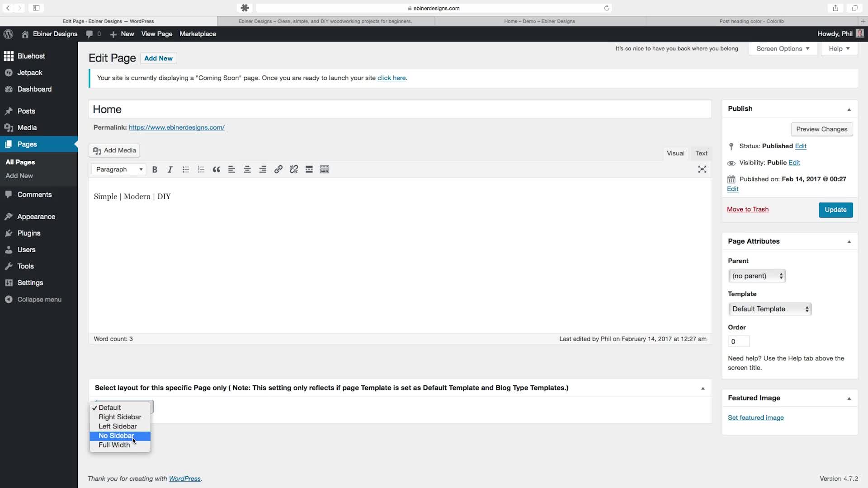Screen dimensions: 868x488
Task: Insert a numbered list
Action: [201, 169]
